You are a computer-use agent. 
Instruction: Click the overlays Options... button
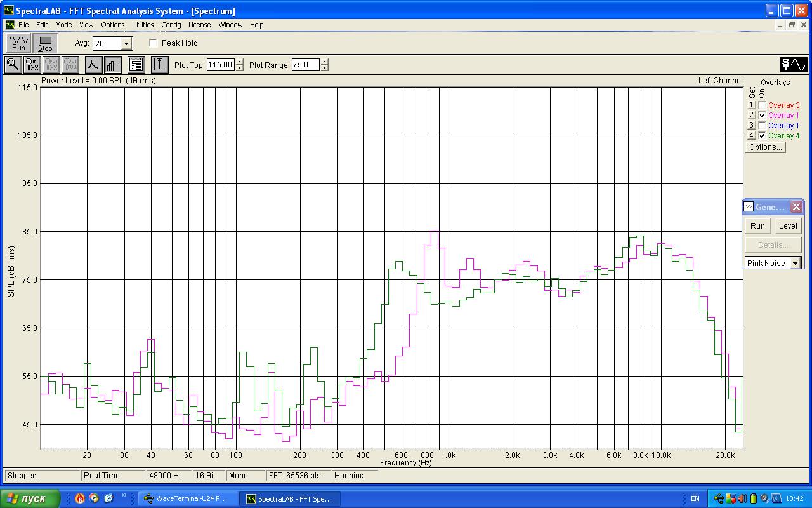point(765,147)
